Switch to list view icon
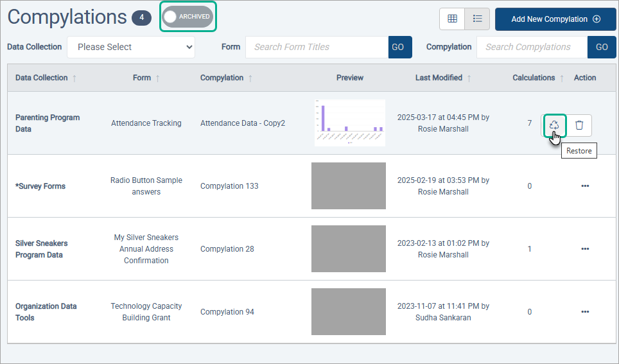Screen dimensions: 619x364 [x=477, y=19]
